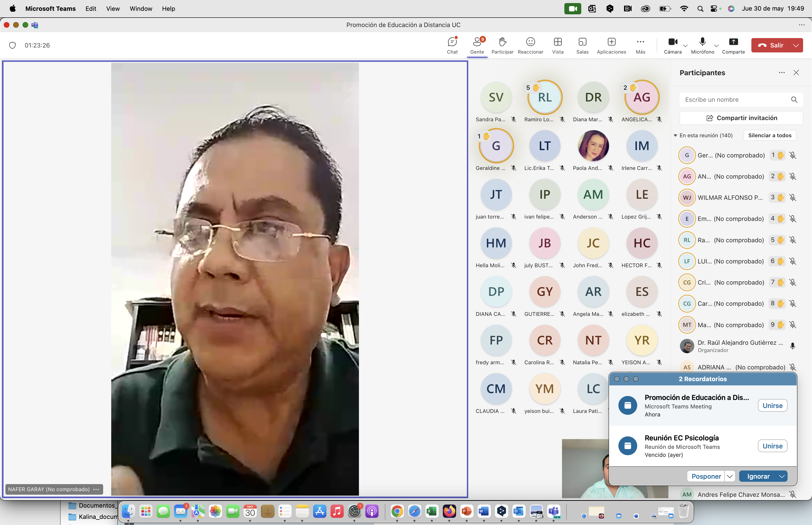
Task: Open View menu in menu bar
Action: pos(113,8)
